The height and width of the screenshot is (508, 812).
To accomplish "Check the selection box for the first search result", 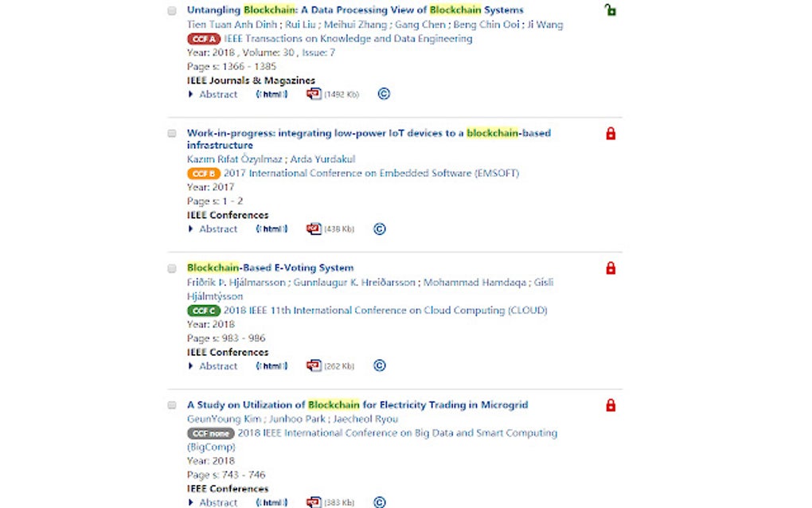I will [171, 11].
